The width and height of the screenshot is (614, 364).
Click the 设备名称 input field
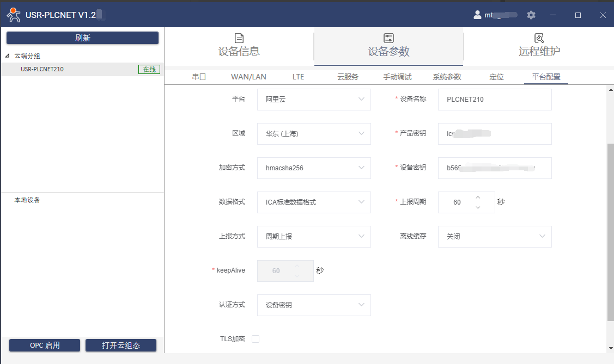click(x=495, y=100)
